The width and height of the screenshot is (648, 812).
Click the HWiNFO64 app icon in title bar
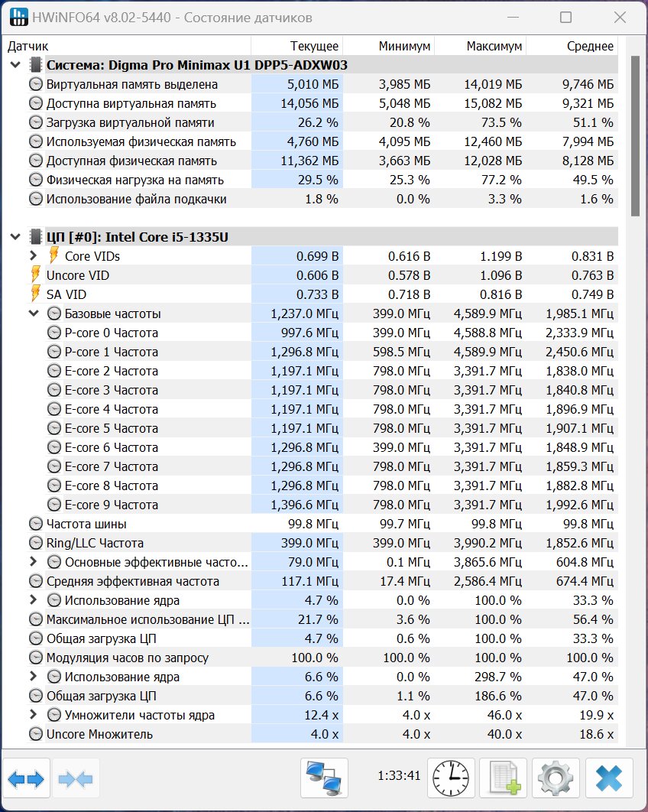(x=18, y=17)
